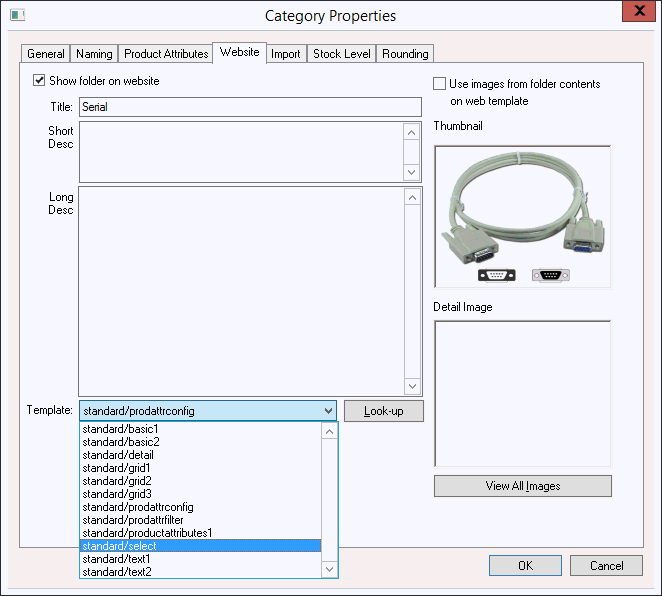Click the empty Detail Image box
662x596 pixels.
522,393
